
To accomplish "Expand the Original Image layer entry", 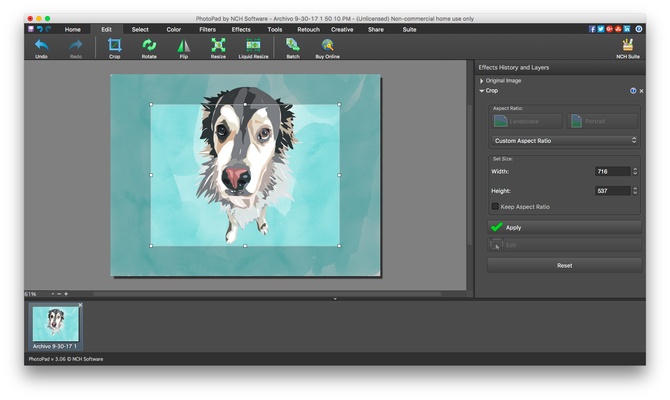I will [x=482, y=81].
